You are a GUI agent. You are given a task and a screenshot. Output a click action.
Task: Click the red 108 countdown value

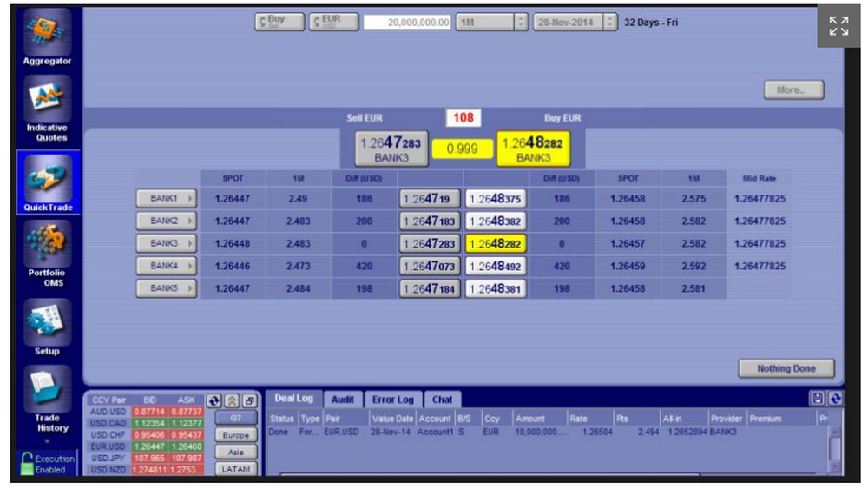464,117
